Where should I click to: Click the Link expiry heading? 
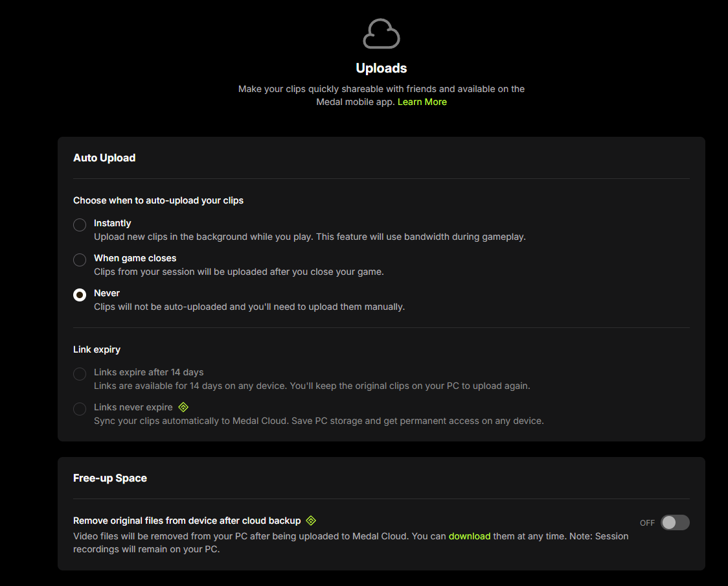click(x=97, y=349)
